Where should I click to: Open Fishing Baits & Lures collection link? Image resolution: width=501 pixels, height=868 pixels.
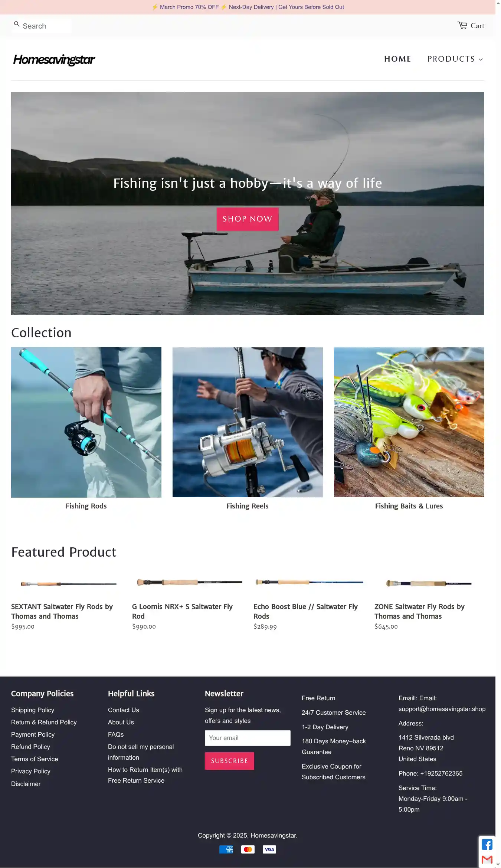pyautogui.click(x=409, y=506)
